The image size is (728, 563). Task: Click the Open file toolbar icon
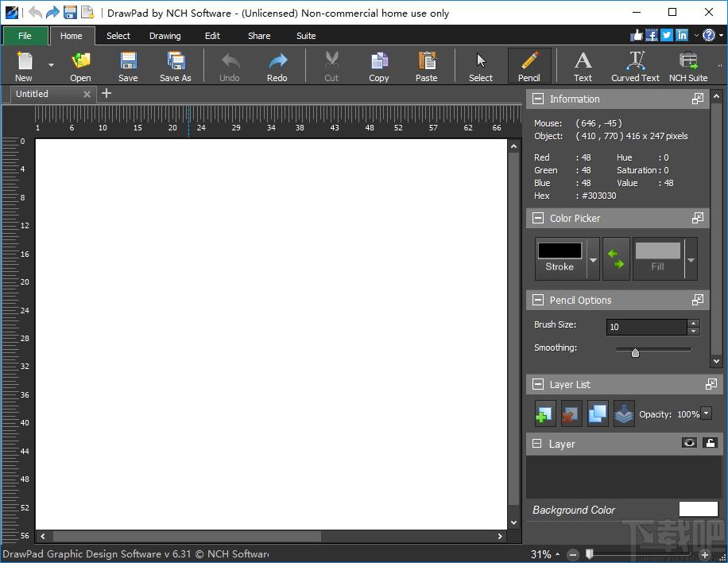coord(80,65)
